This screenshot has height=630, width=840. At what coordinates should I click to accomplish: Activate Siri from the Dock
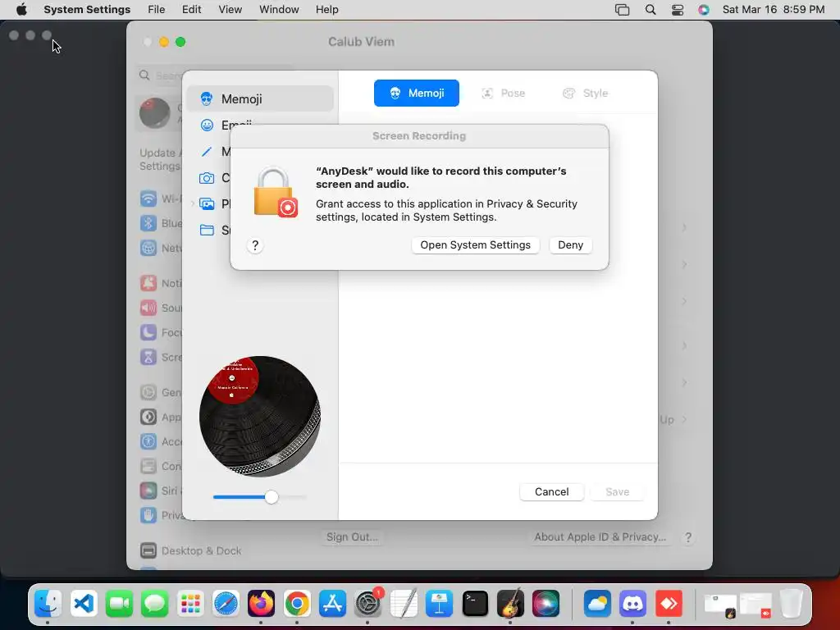tap(546, 604)
